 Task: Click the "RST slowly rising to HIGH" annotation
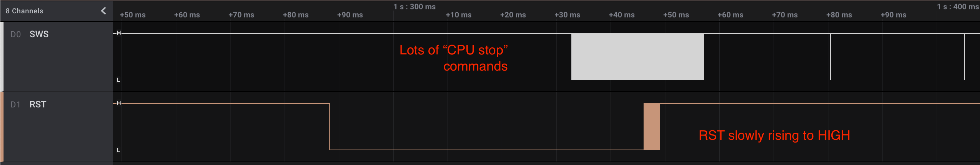774,135
